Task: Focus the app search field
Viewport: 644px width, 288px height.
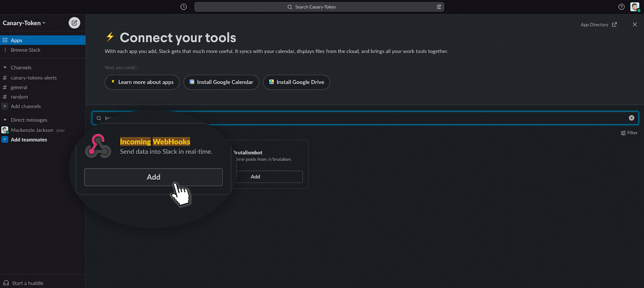Action: (x=365, y=118)
